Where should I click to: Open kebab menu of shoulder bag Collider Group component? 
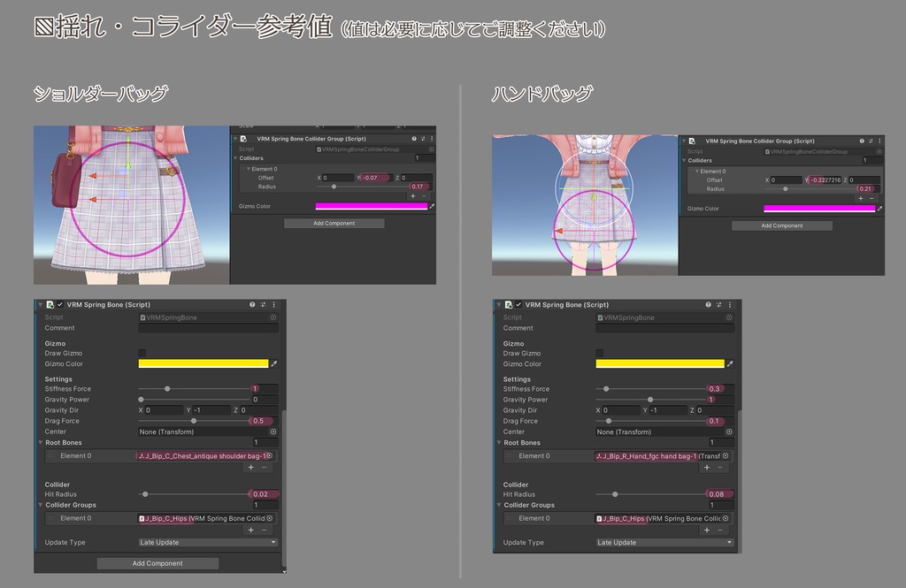coord(432,139)
